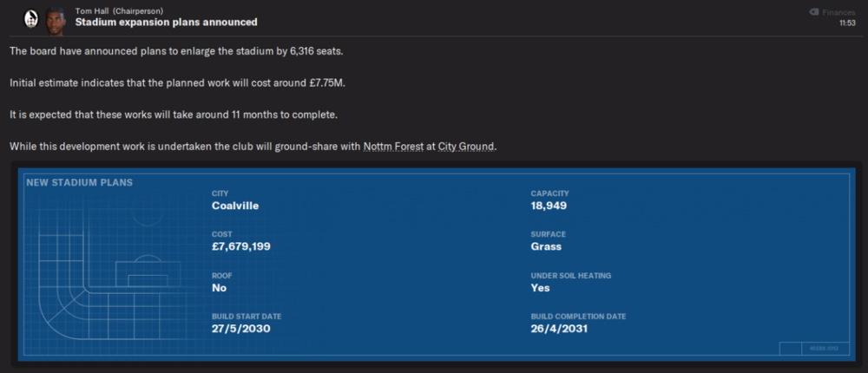Click the £7,679,199 cost value
The height and width of the screenshot is (373, 868).
[x=241, y=247]
